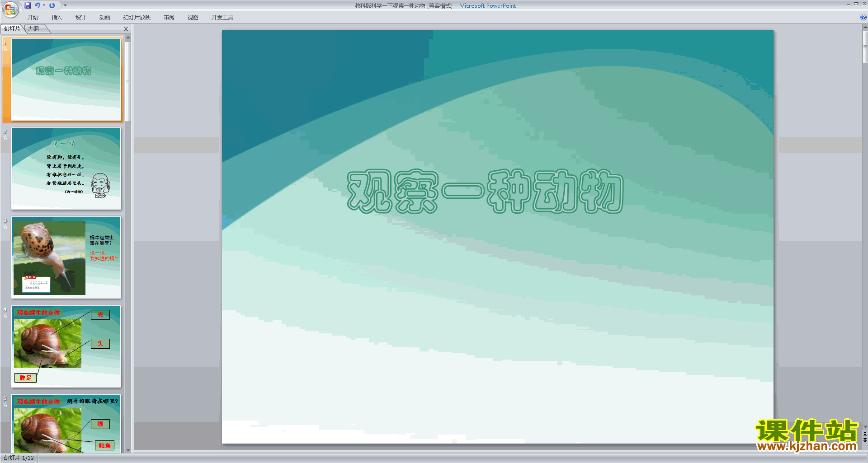Click Next Slide double-arrow button
The width and height of the screenshot is (868, 463).
point(865,440)
